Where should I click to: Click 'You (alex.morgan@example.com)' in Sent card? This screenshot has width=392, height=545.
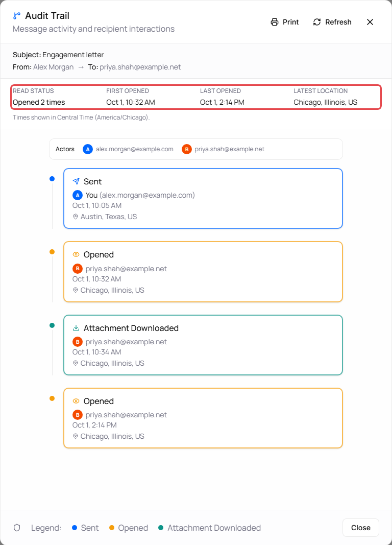click(140, 195)
